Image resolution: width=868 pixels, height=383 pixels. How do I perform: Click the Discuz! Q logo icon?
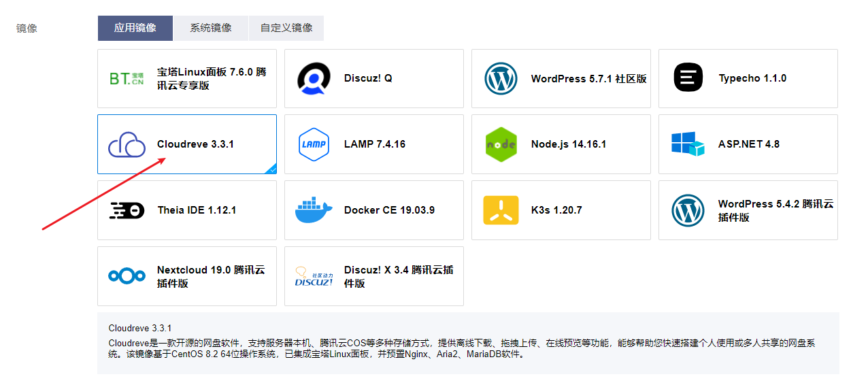[x=314, y=78]
